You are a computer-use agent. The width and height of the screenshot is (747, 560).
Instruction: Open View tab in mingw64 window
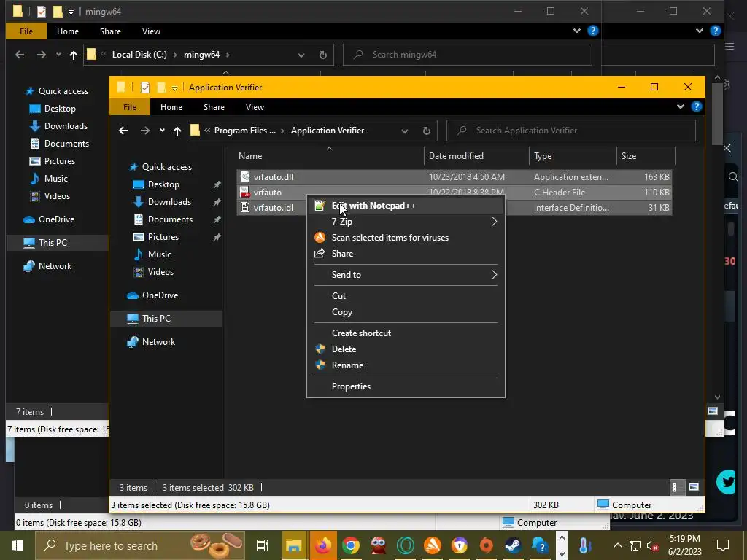click(x=151, y=31)
